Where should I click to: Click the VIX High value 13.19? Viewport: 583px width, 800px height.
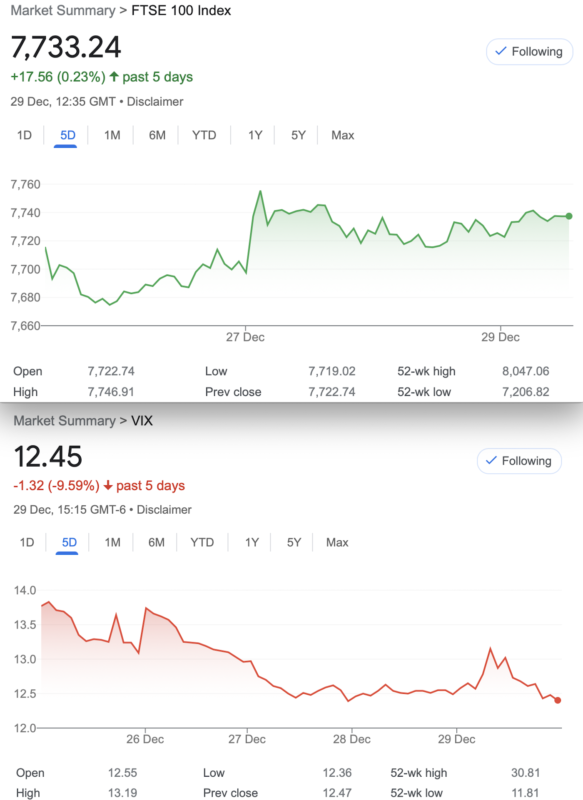(x=122, y=793)
